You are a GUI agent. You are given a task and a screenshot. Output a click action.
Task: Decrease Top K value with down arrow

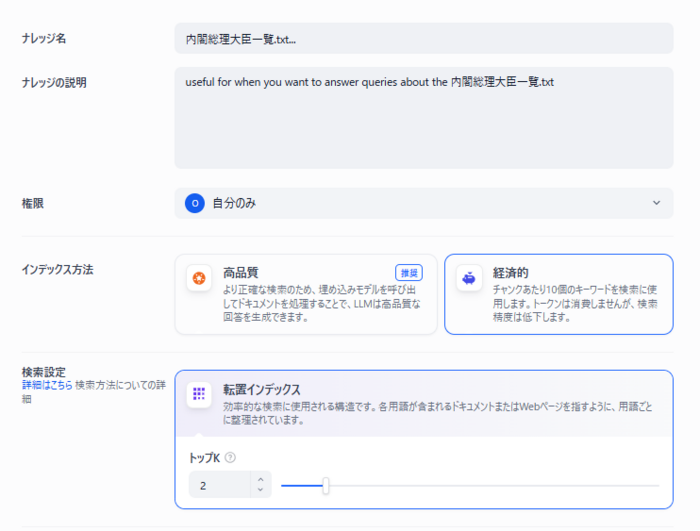pyautogui.click(x=261, y=490)
